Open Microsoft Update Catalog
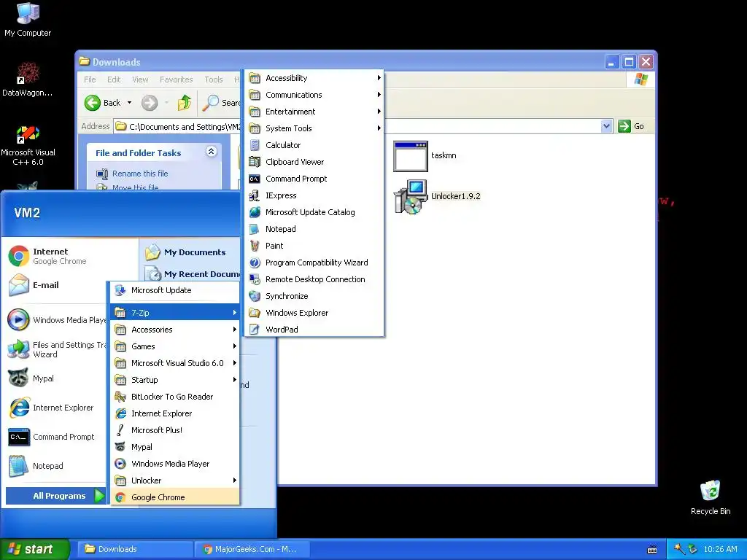The image size is (747, 560). [314, 212]
